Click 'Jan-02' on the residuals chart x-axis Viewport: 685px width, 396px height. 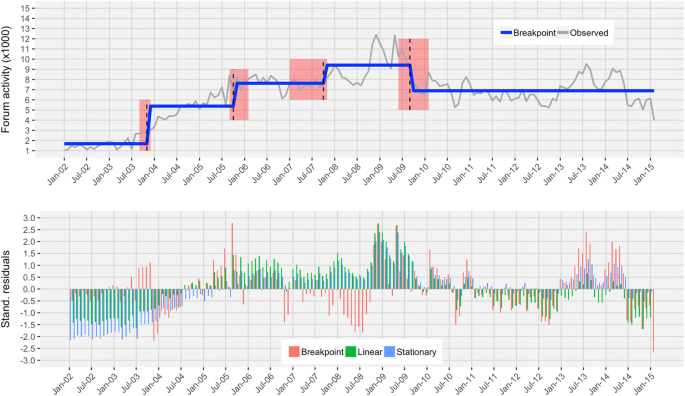63,384
